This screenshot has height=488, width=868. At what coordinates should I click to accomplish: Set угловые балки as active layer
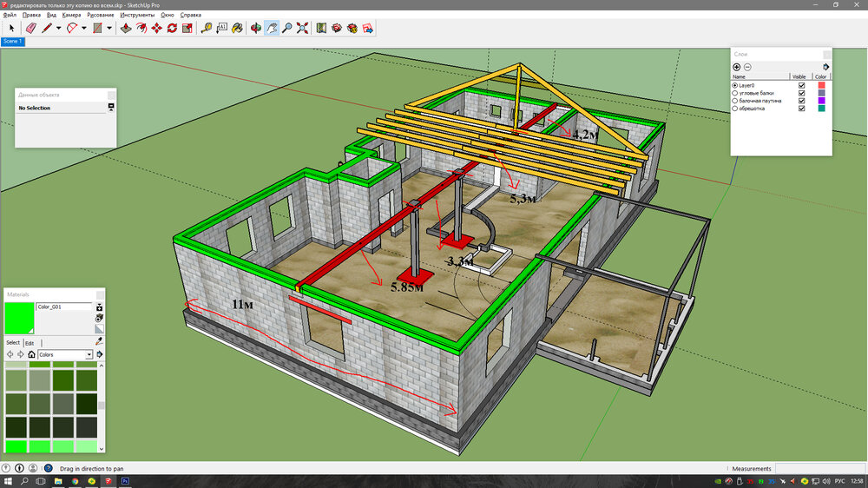(736, 93)
